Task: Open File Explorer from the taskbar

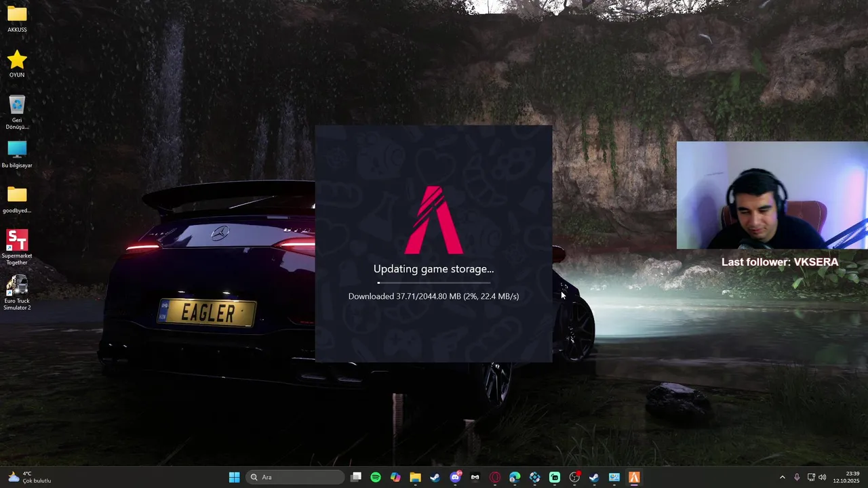Action: [415, 477]
